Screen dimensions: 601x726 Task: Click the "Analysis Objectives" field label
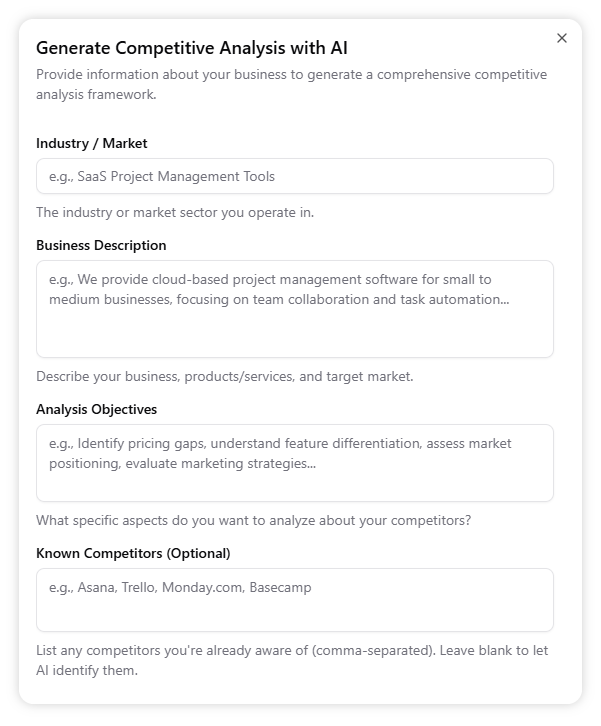click(x=96, y=409)
